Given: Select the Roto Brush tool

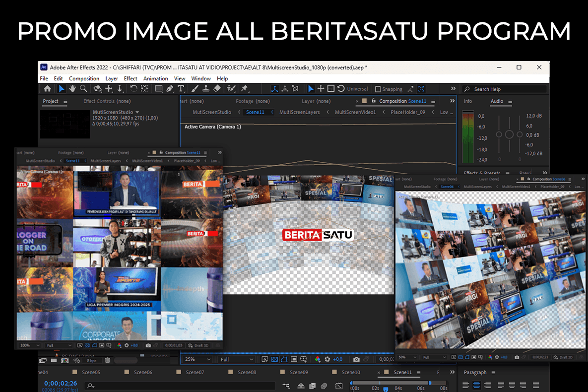Looking at the screenshot, I should click(x=231, y=89).
